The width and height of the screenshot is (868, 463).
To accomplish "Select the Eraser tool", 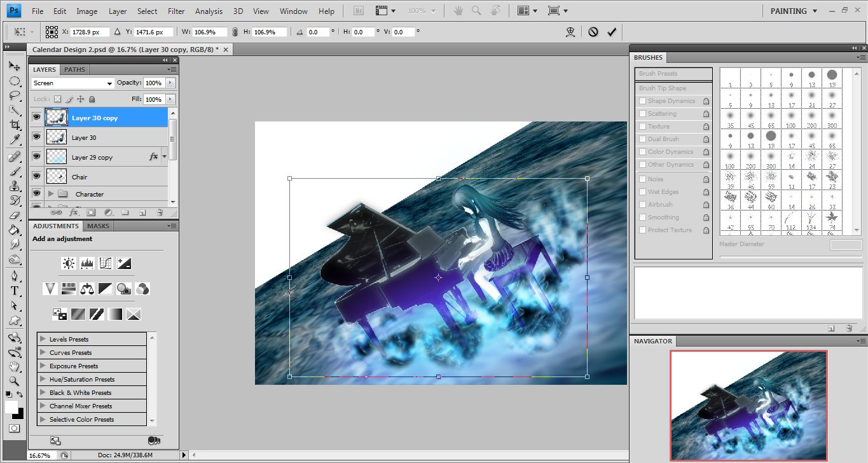I will tap(14, 215).
